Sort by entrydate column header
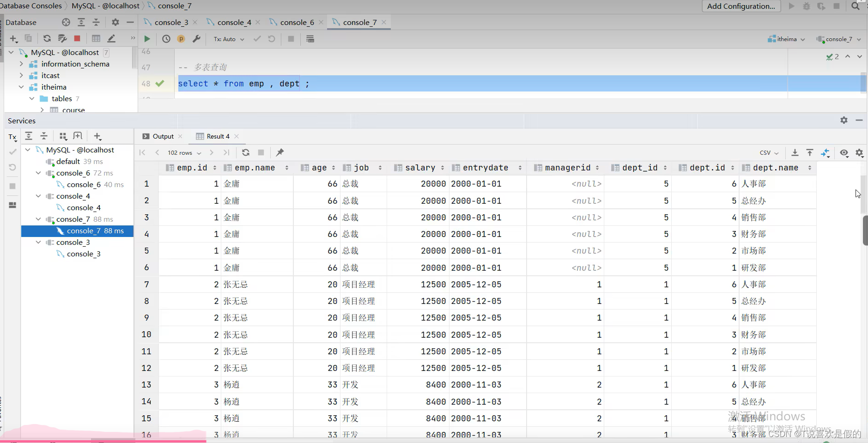This screenshot has height=443, width=868. (487, 168)
